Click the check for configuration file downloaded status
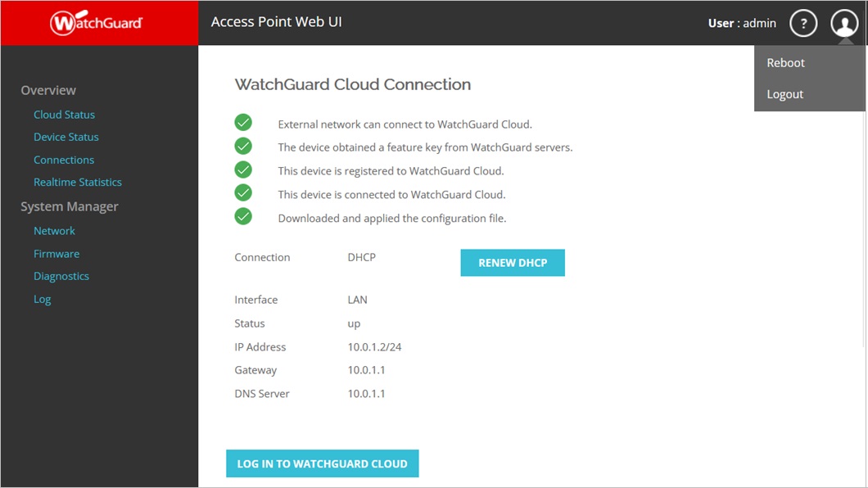Viewport: 868px width, 488px height. pos(243,216)
